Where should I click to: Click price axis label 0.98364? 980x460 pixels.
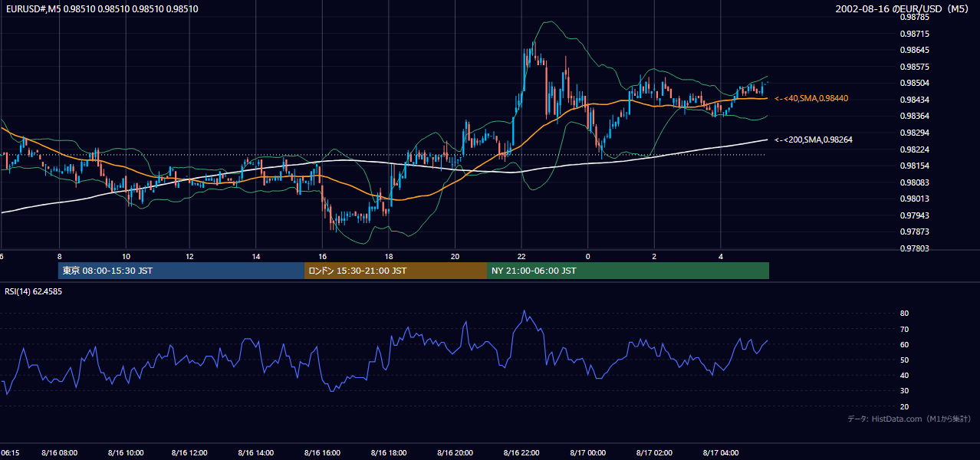coord(914,117)
